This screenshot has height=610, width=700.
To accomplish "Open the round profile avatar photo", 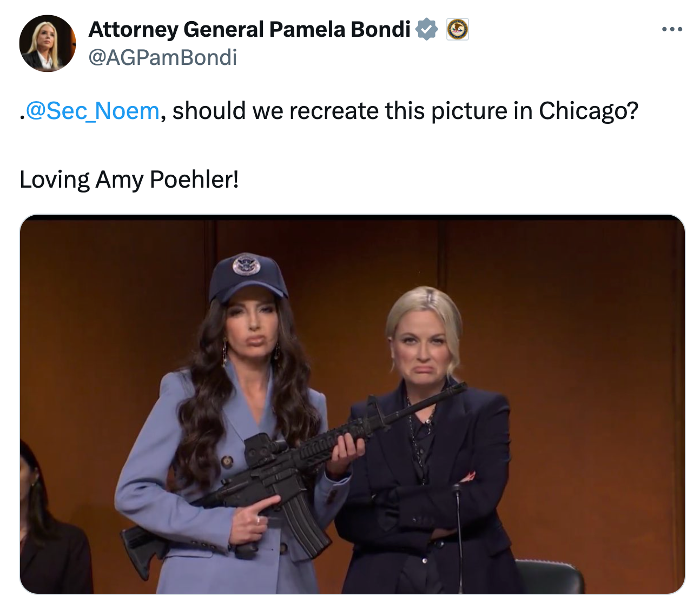I will tap(48, 43).
